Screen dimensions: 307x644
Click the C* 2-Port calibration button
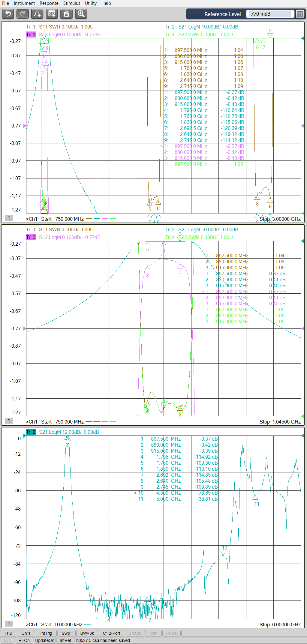point(111,633)
